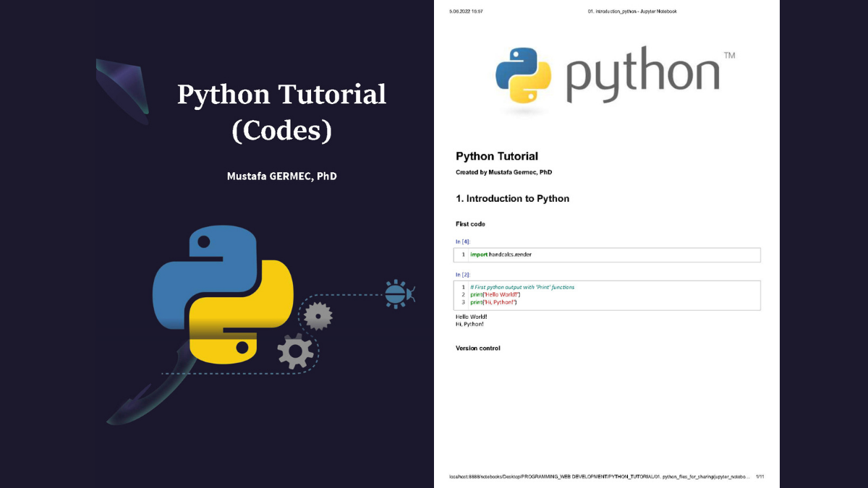Click the 'First code' subheading
Image resolution: width=868 pixels, height=488 pixels.
pos(470,224)
